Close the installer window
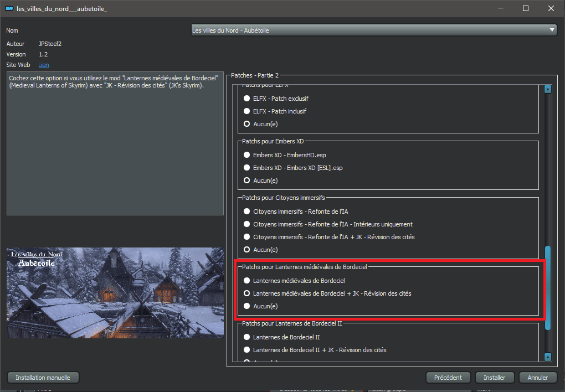 tap(551, 8)
